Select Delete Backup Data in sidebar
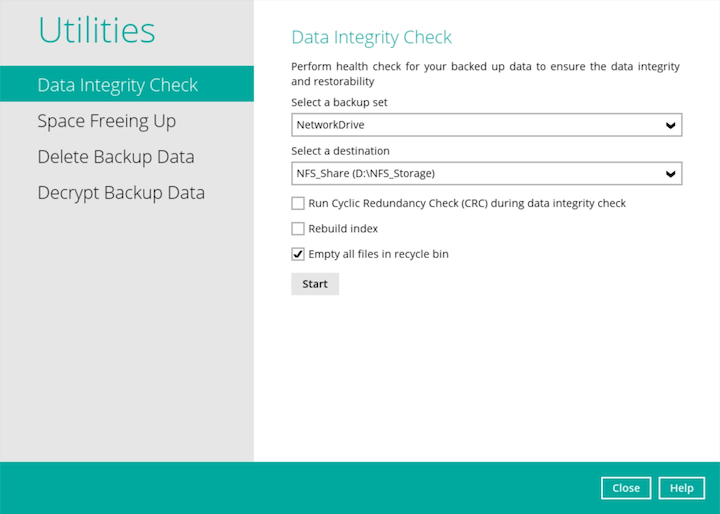720x514 pixels. [x=115, y=157]
